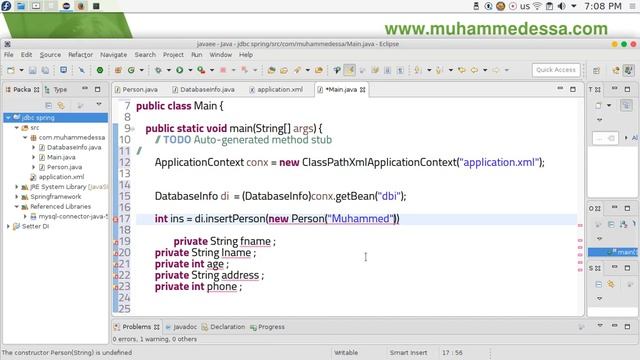Expand the Setter DI project
640x360 pixels.
8,226
